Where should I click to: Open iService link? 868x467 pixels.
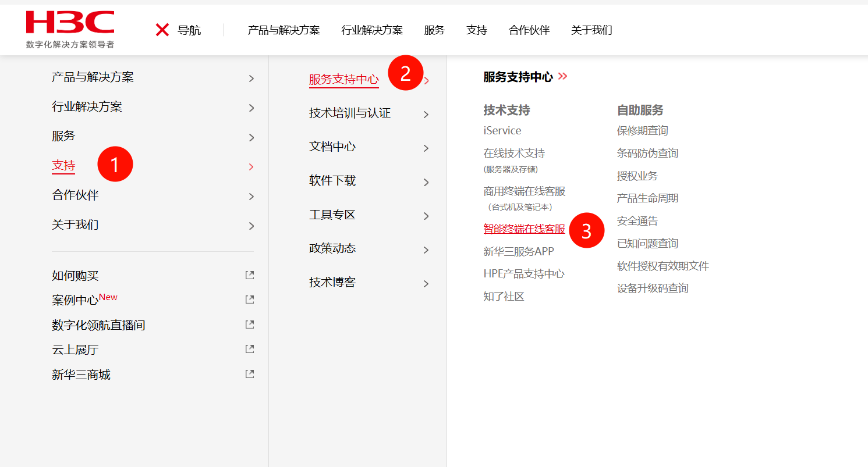(502, 130)
